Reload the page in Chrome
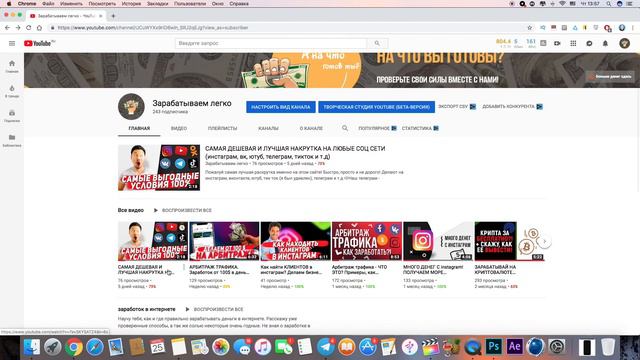This screenshot has width=640, height=360. point(29,28)
